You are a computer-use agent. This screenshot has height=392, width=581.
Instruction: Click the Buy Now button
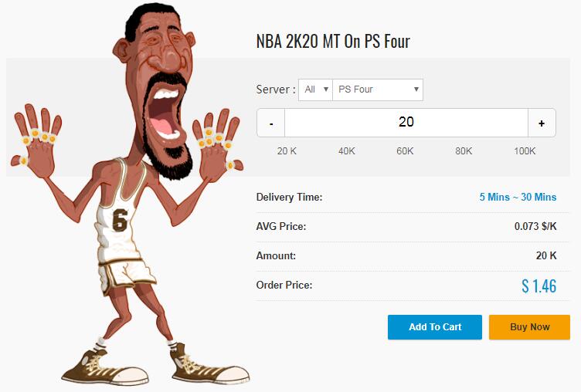pyautogui.click(x=529, y=327)
